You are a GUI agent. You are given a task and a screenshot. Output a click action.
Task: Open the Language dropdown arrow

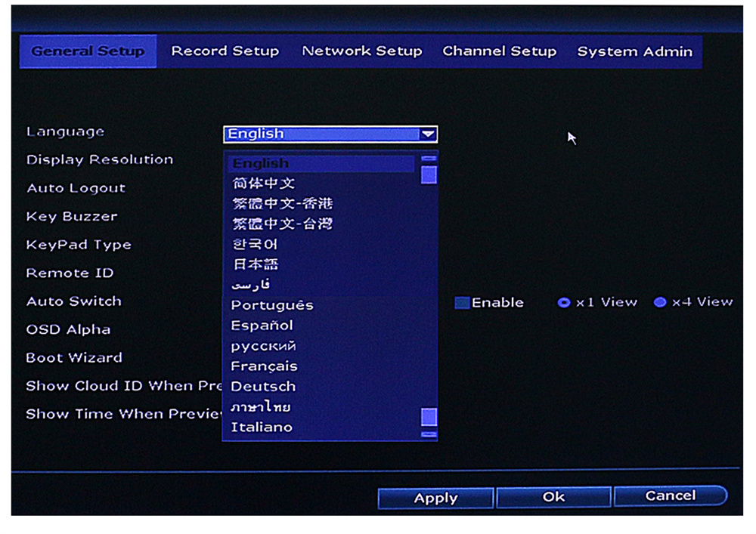pyautogui.click(x=428, y=134)
